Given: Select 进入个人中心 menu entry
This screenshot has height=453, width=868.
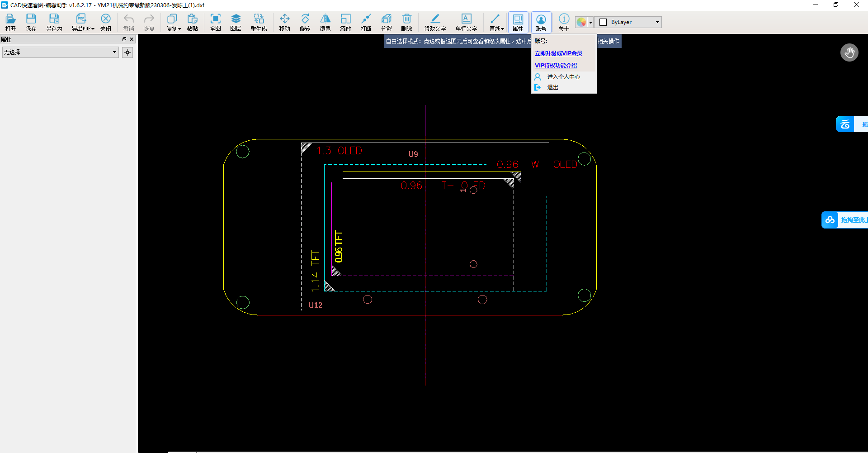Looking at the screenshot, I should pyautogui.click(x=564, y=77).
